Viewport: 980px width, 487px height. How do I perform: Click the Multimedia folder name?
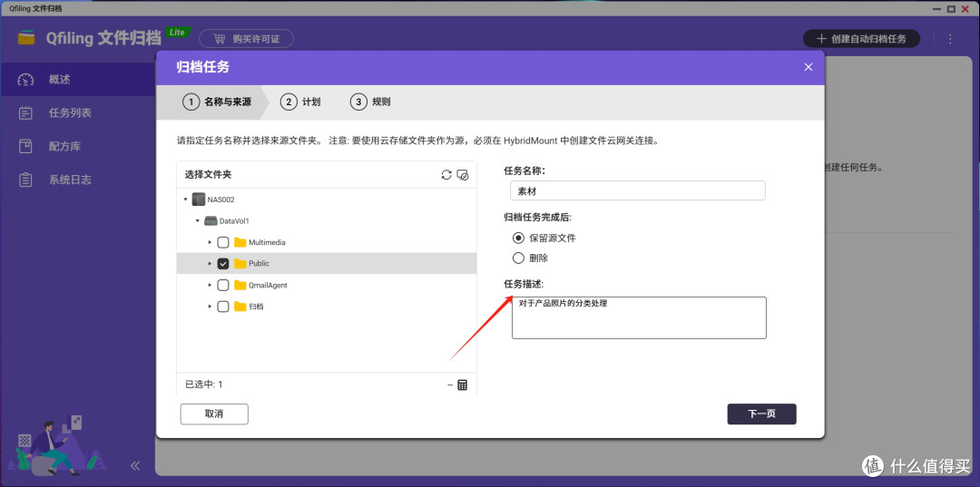[x=267, y=242]
